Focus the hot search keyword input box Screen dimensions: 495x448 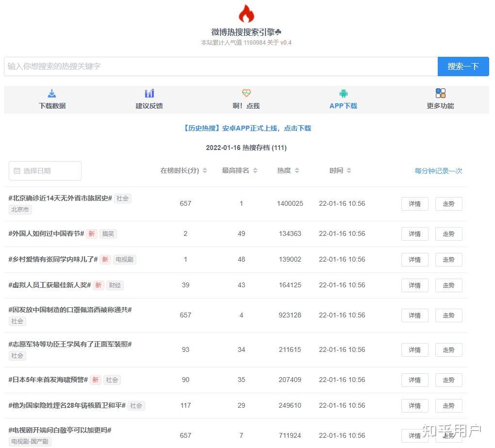point(221,66)
